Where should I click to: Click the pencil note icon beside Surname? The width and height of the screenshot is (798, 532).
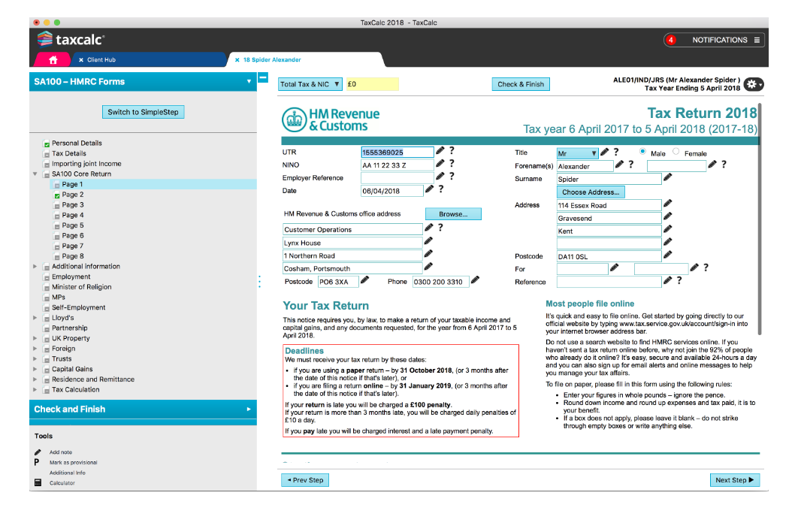[667, 178]
